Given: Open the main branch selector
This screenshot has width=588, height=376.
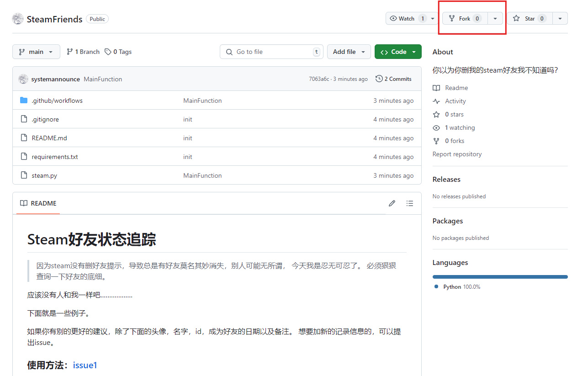Looking at the screenshot, I should click(x=36, y=52).
